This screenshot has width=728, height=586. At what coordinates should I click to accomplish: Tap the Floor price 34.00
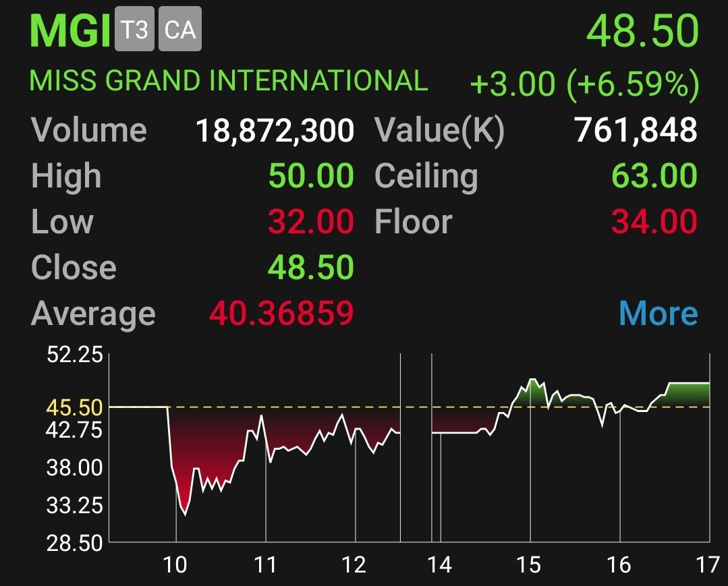[654, 222]
